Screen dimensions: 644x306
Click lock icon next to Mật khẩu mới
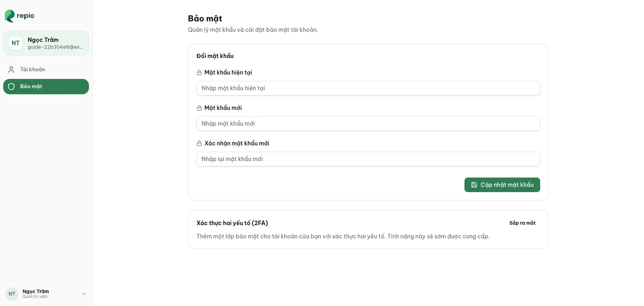pyautogui.click(x=199, y=108)
